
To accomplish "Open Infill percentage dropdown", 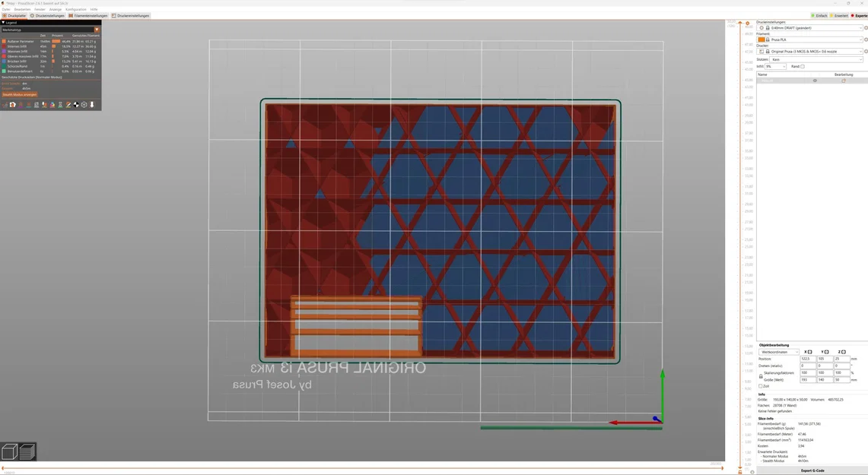I will 775,66.
